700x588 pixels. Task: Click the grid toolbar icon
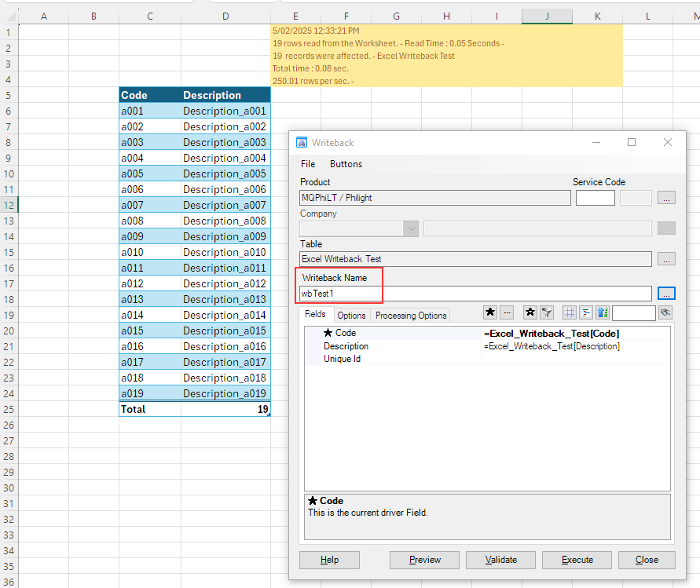tap(570, 312)
